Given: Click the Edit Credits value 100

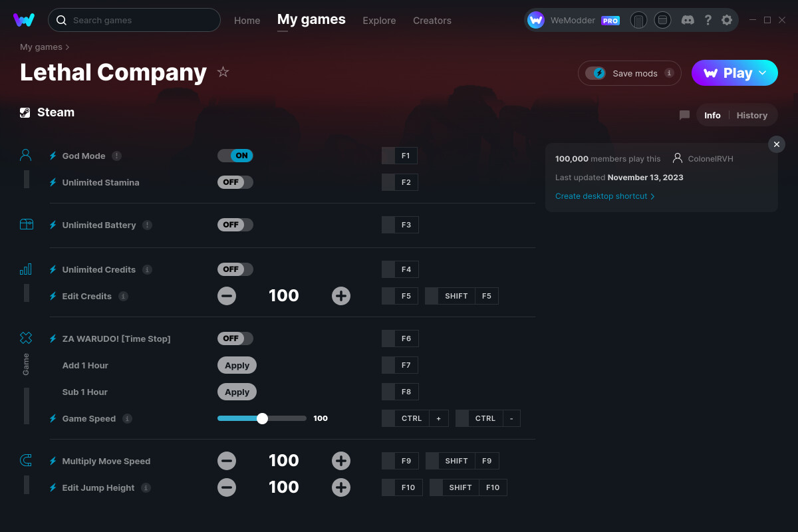Looking at the screenshot, I should [284, 296].
